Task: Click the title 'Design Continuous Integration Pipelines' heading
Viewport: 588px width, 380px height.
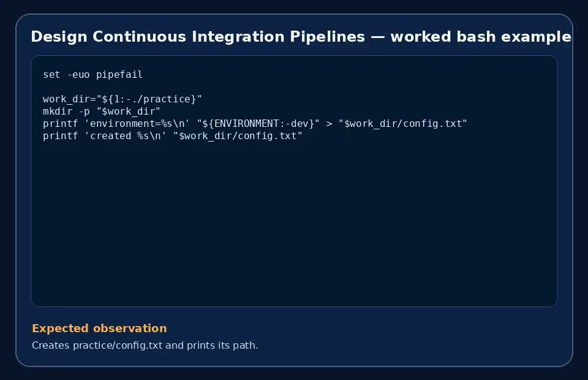Action: coord(301,37)
